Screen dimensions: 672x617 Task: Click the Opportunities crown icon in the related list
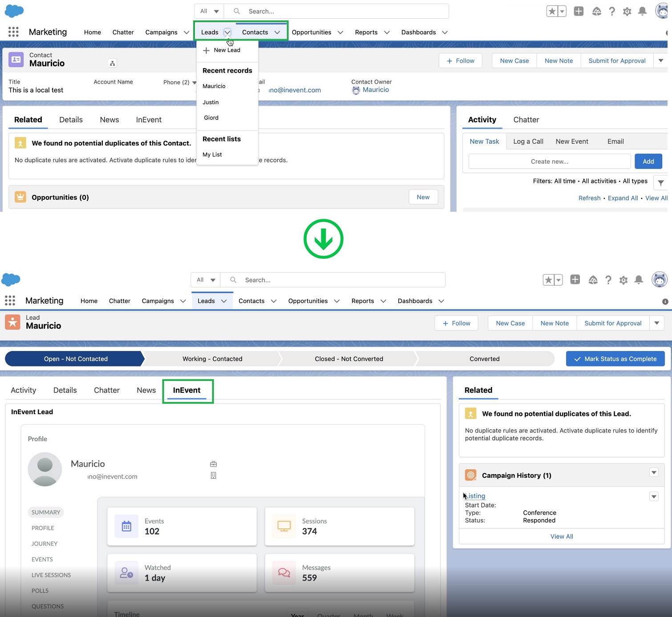pos(20,197)
